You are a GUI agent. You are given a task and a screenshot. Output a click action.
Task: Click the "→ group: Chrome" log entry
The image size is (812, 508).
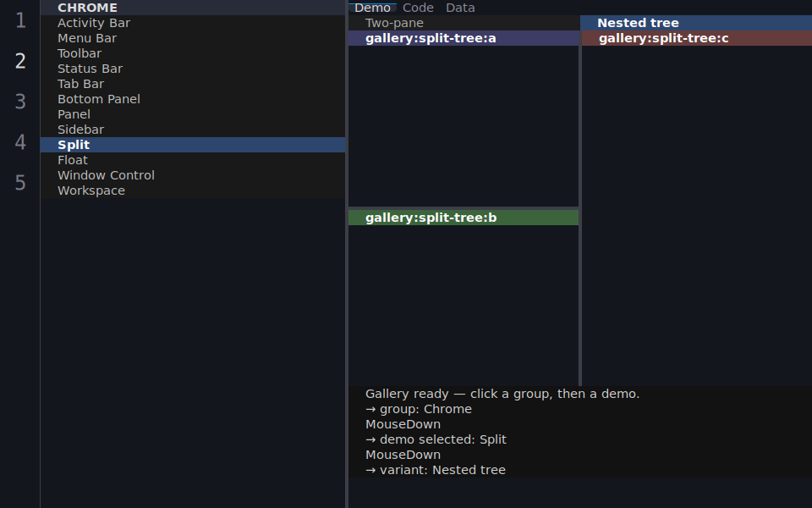coord(580,409)
